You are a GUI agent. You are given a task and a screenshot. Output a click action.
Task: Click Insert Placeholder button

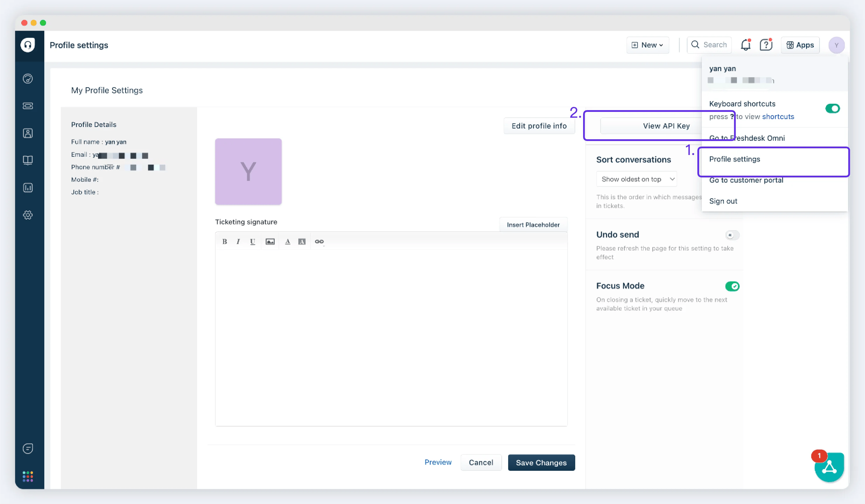(x=533, y=225)
